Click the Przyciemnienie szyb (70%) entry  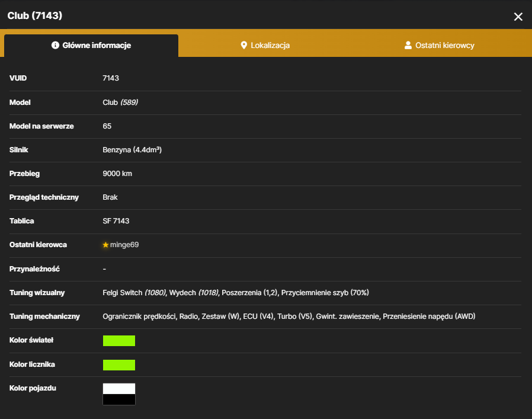click(325, 293)
